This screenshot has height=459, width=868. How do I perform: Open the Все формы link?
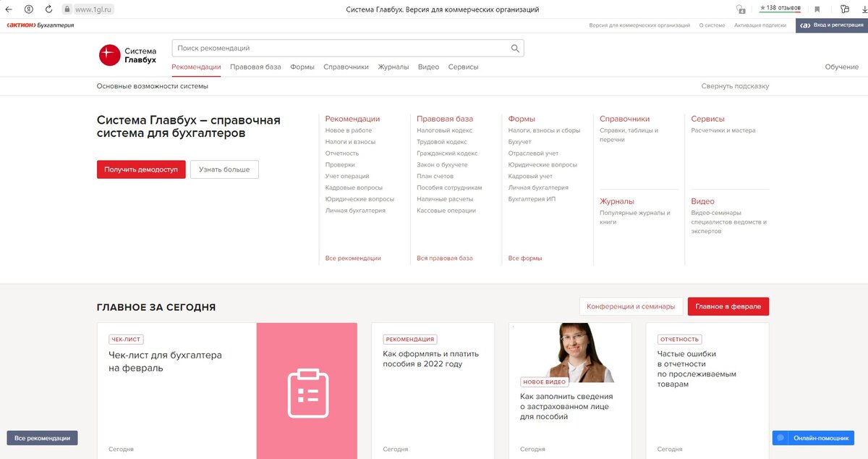point(525,258)
